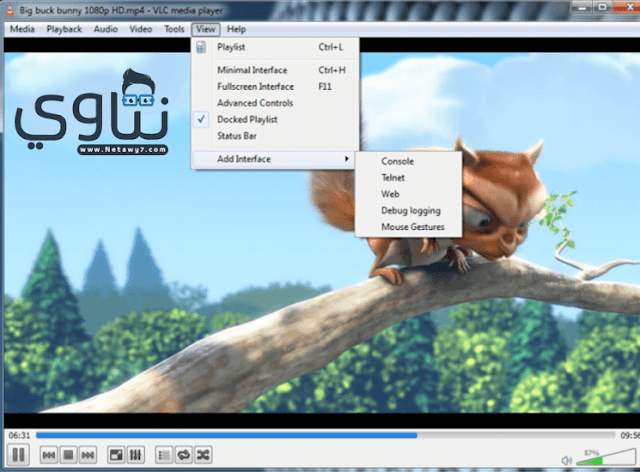
Task: Toggle shuffle random playback icon
Action: coord(203,455)
